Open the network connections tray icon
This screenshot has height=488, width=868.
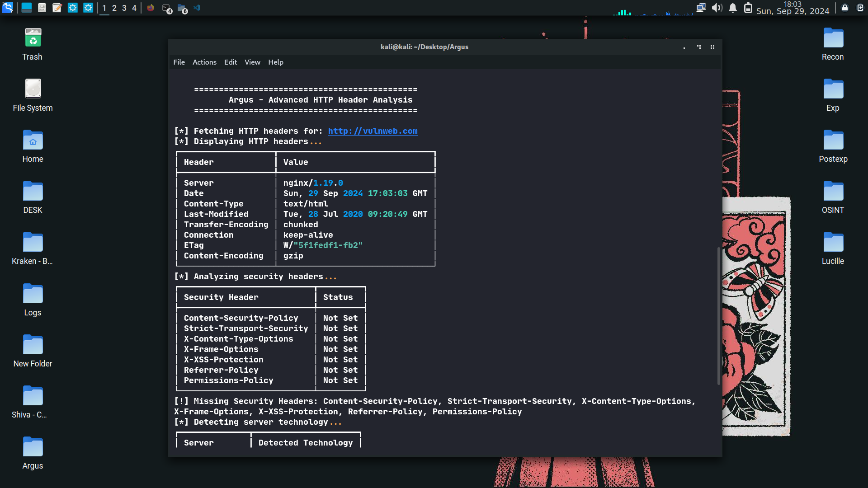click(x=701, y=8)
